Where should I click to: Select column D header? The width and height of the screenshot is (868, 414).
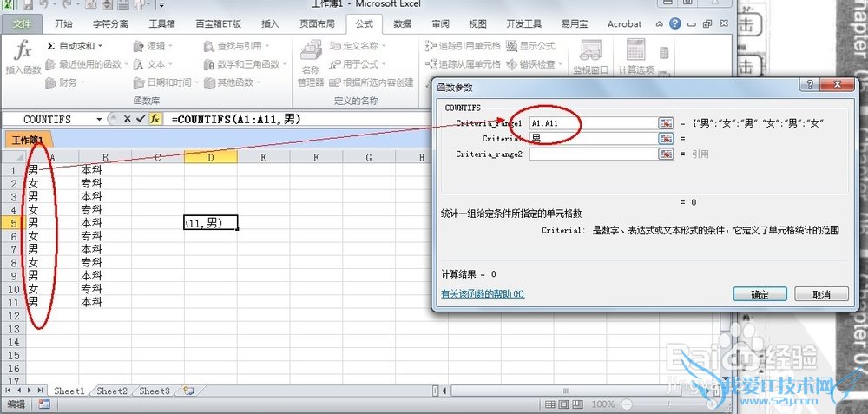[x=211, y=157]
